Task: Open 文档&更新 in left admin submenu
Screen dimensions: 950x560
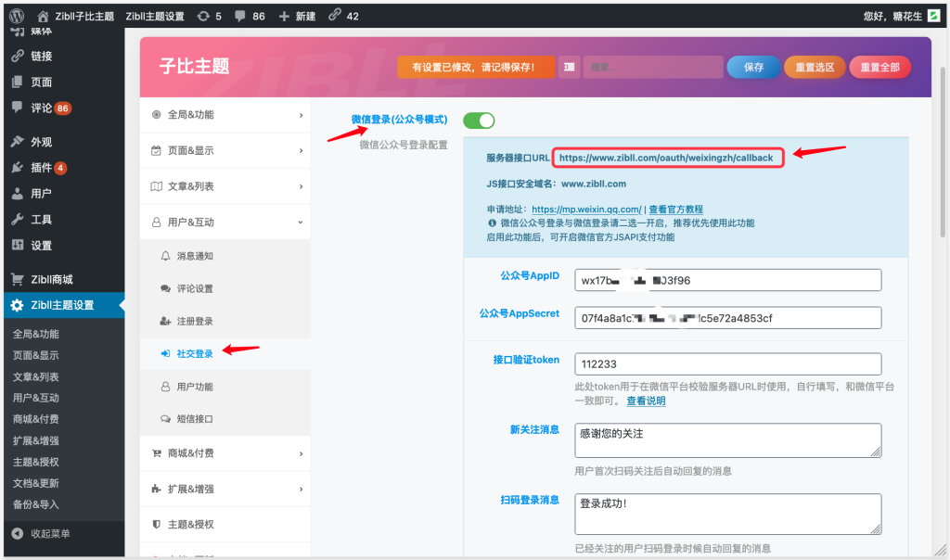Action: [36, 483]
